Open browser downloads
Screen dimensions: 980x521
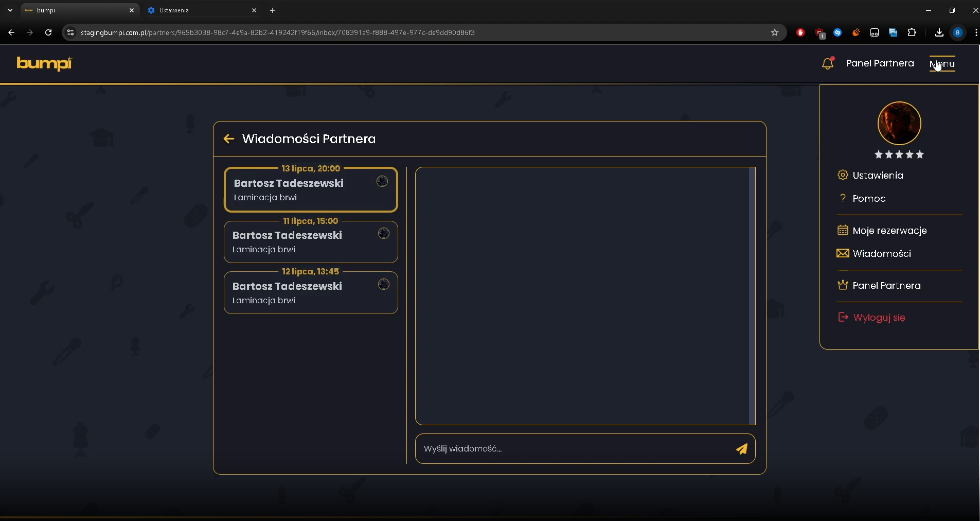[x=939, y=32]
